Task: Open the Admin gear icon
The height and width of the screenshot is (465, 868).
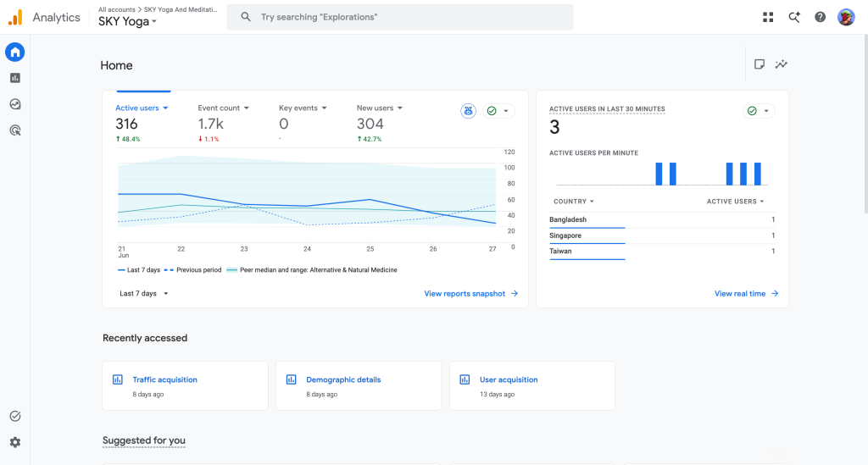Action: 15,442
